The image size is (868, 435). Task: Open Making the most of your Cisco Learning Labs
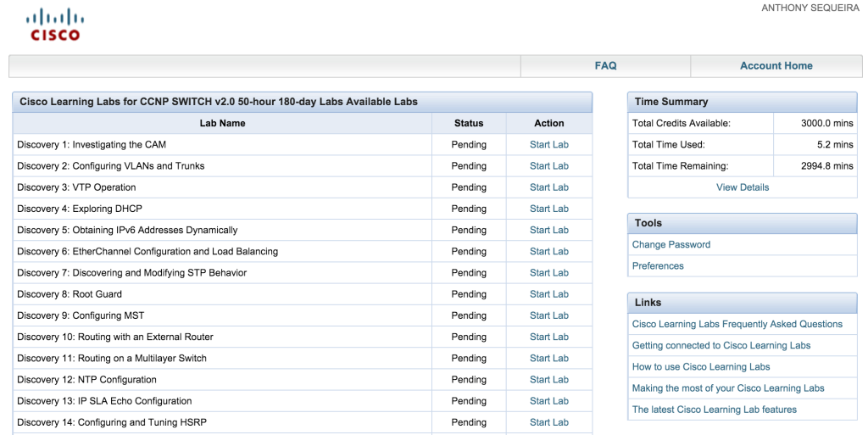tap(728, 388)
